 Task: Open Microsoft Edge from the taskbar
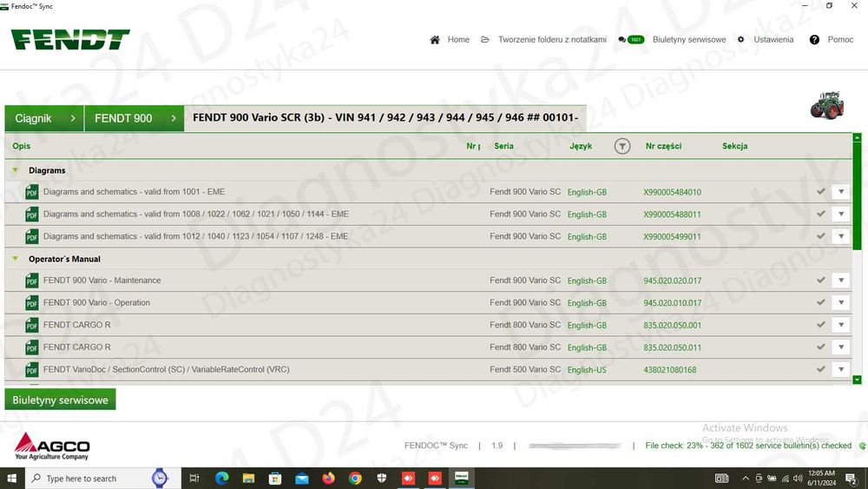(x=221, y=478)
